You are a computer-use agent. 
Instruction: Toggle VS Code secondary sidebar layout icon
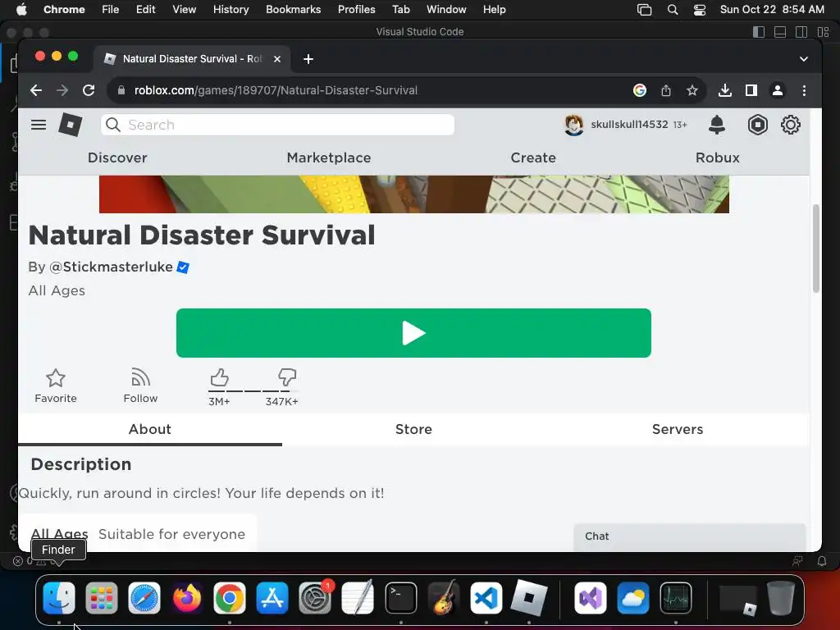pyautogui.click(x=801, y=32)
